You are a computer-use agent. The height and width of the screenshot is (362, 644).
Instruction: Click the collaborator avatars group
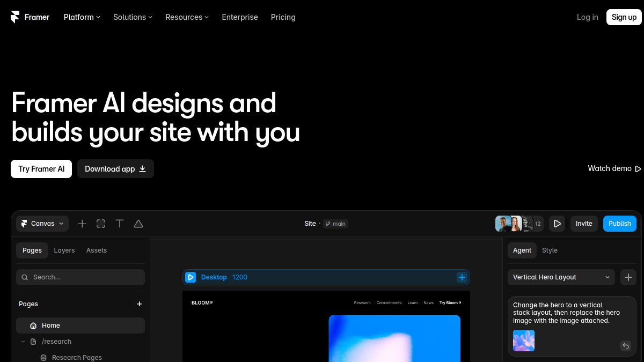tap(519, 224)
